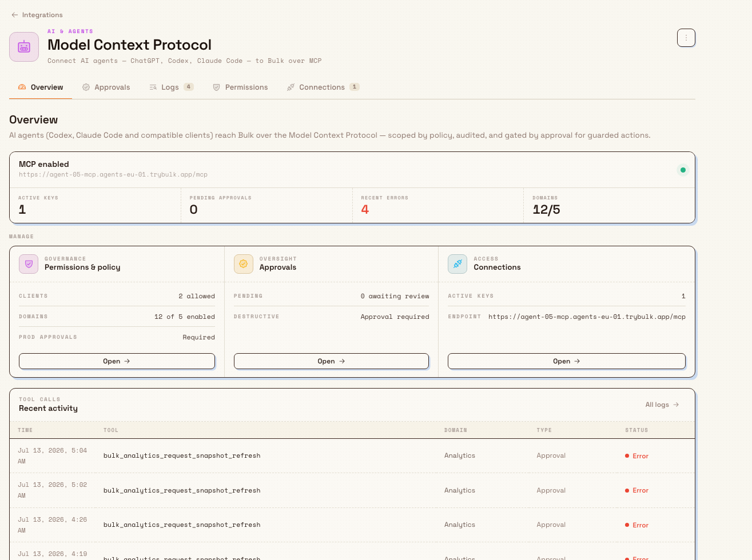Switch to the Approvals tab

coord(106,87)
